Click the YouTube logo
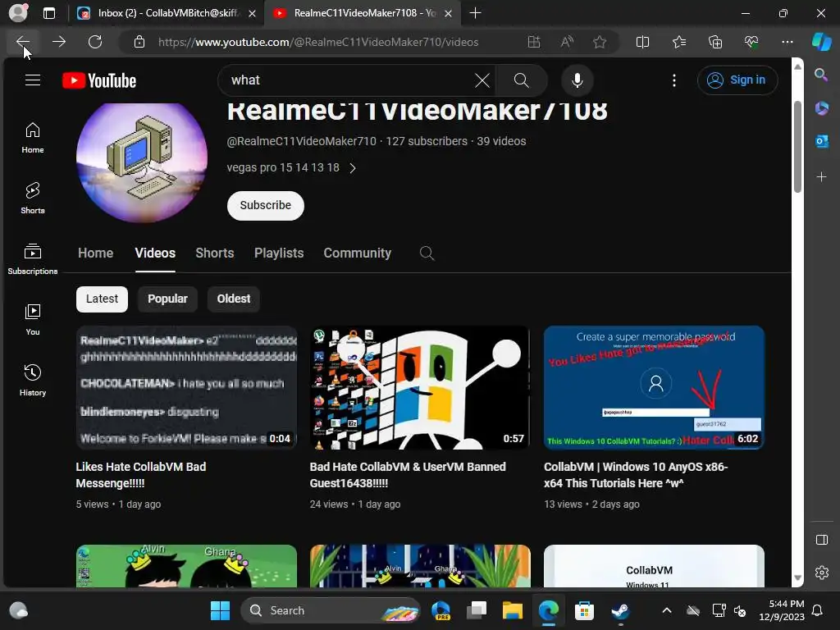 click(99, 80)
